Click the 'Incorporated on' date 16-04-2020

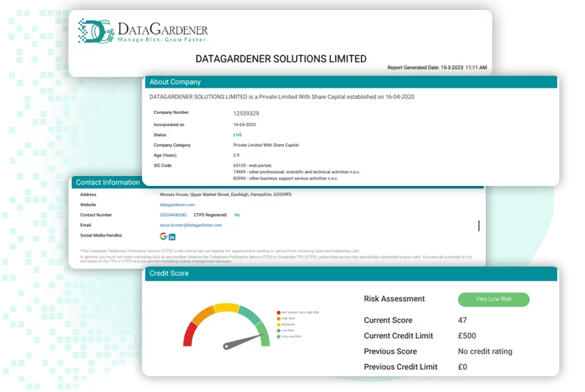coord(245,125)
